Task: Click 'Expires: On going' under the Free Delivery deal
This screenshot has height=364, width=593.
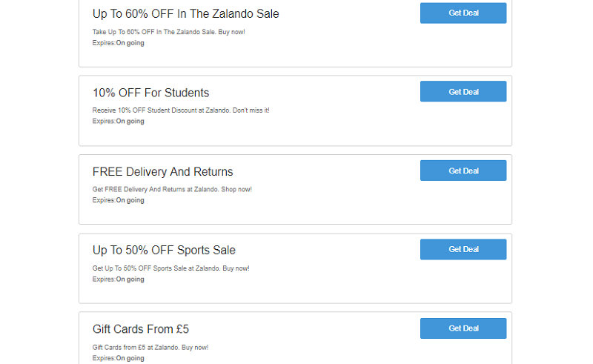Action: (x=118, y=200)
